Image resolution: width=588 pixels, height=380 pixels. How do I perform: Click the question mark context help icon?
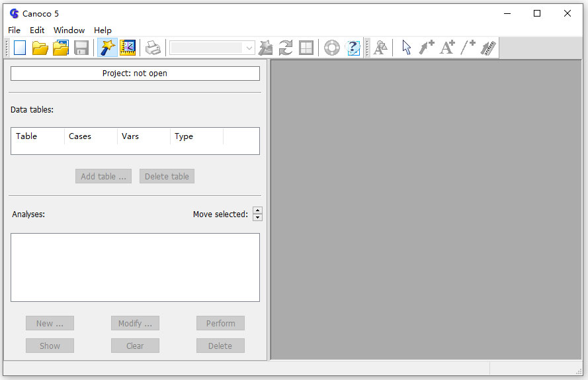pos(353,48)
